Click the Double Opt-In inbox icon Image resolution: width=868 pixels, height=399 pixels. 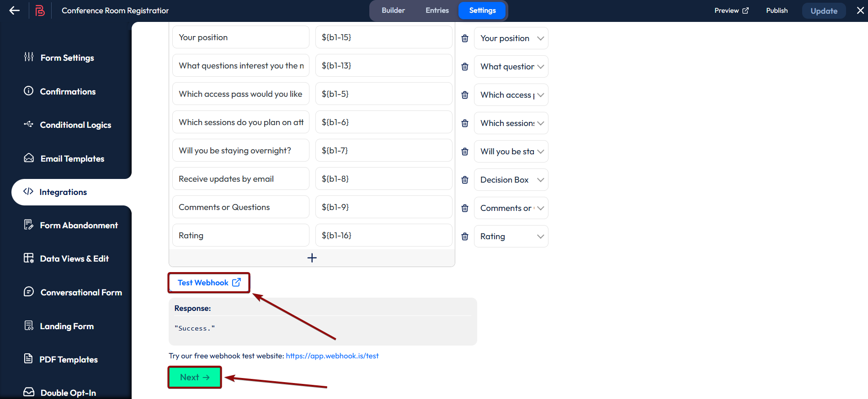(x=29, y=392)
